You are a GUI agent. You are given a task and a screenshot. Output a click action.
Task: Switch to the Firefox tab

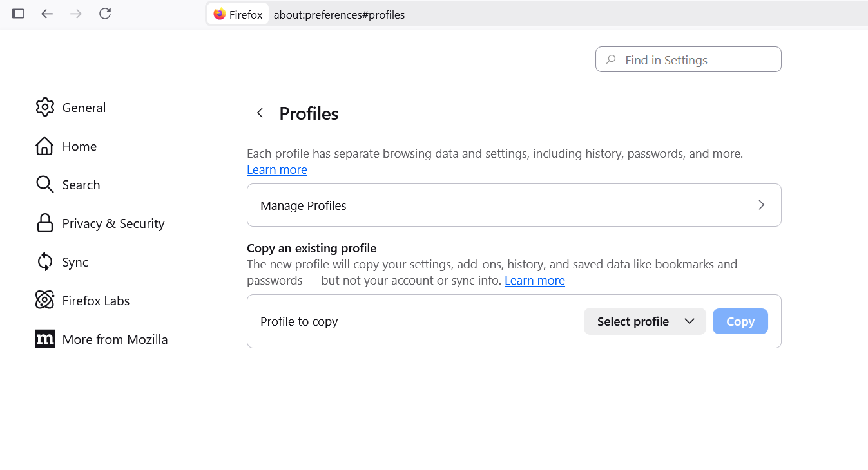coord(237,14)
